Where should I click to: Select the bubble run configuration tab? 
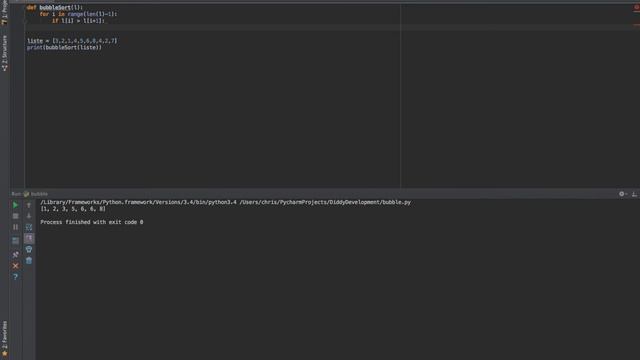[36, 194]
